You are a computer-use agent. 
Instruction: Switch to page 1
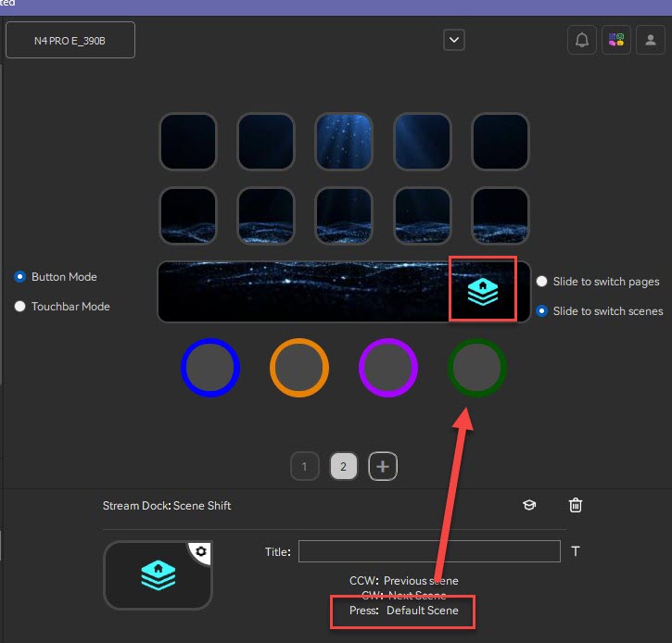[304, 466]
